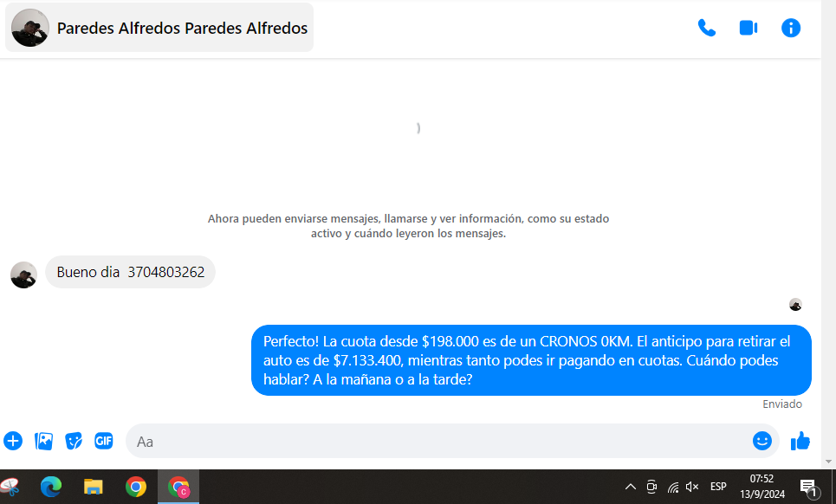Select the 'Bueno dia 3704803262' message bubble
836x504 pixels.
click(x=130, y=272)
